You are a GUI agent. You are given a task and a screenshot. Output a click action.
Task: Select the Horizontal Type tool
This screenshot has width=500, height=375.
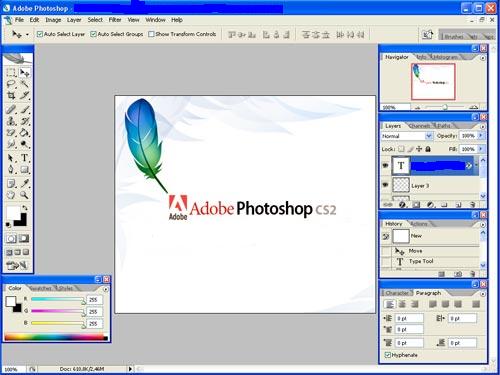coord(24,158)
